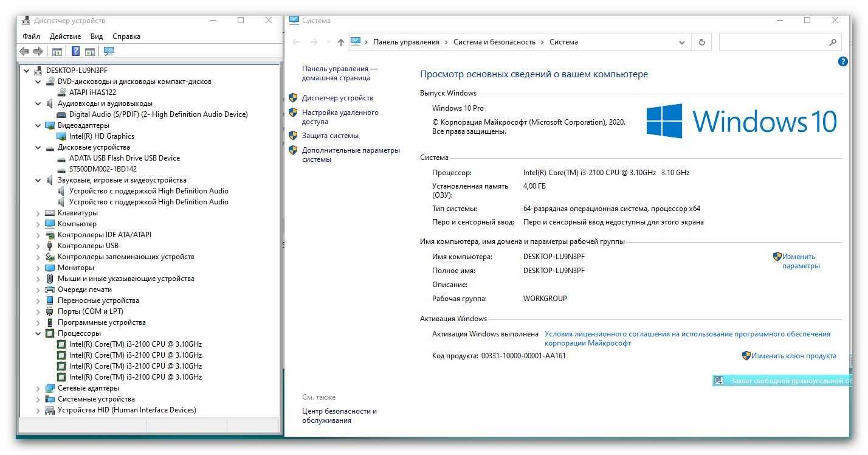This screenshot has height=455, width=868.
Task: Click Панель управления in the breadcrumb
Action: tap(406, 42)
